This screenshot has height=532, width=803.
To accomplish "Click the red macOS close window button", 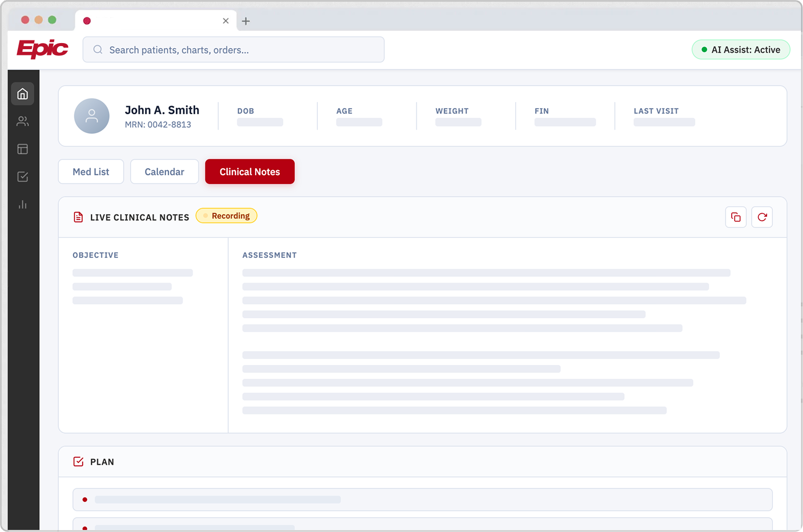I will point(25,20).
